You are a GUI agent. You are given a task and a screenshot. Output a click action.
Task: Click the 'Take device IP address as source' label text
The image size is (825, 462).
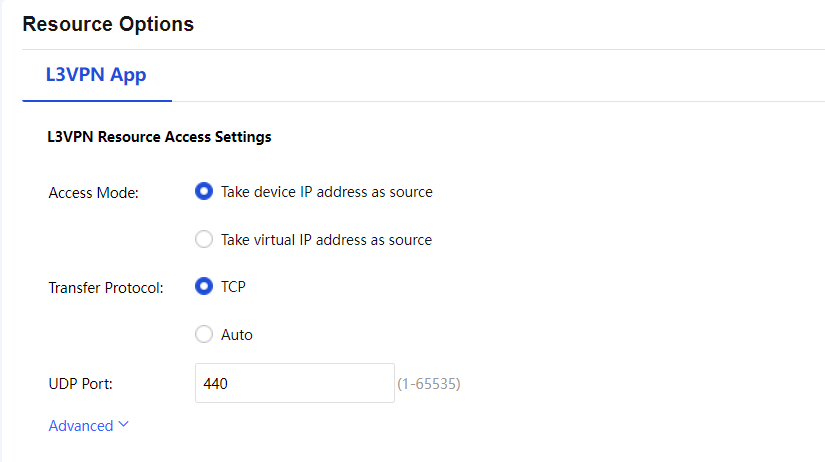click(x=327, y=192)
